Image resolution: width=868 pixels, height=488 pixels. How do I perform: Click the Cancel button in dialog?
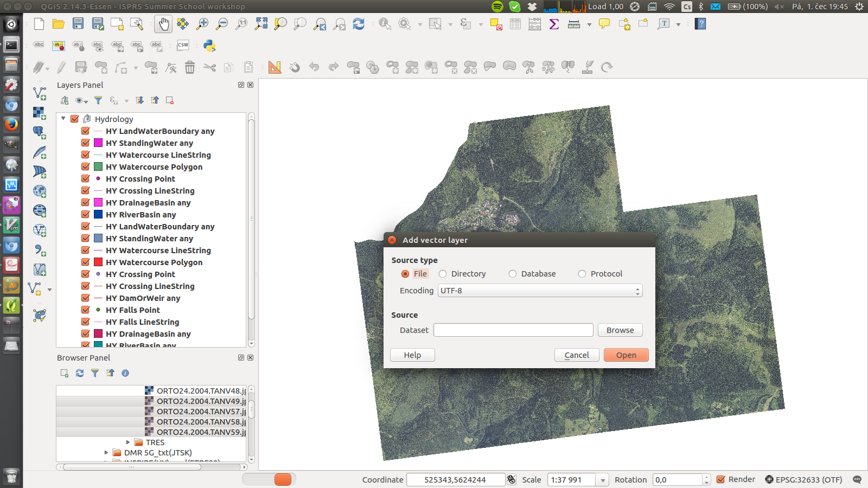(577, 355)
